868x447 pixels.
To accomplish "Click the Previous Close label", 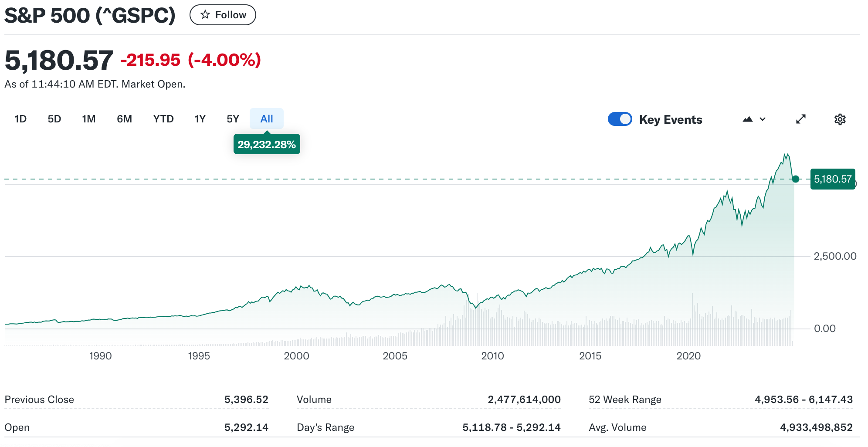I will (x=39, y=400).
